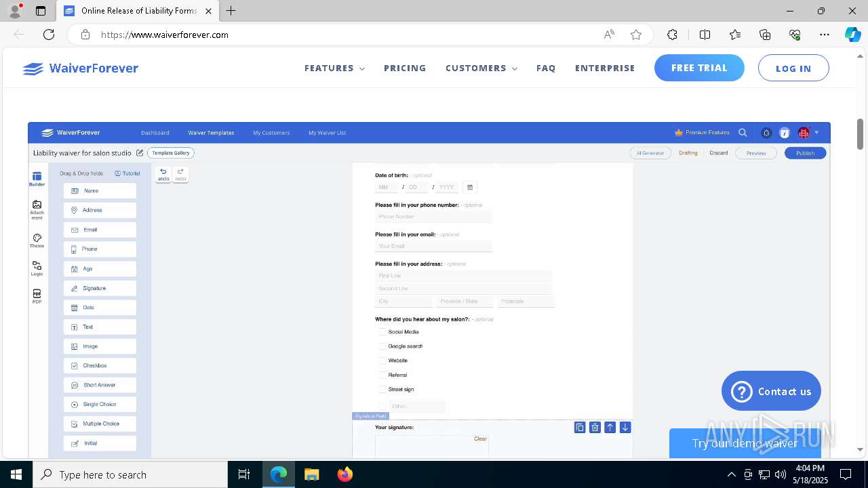Move signature field up
The height and width of the screenshot is (488, 868).
tap(610, 427)
